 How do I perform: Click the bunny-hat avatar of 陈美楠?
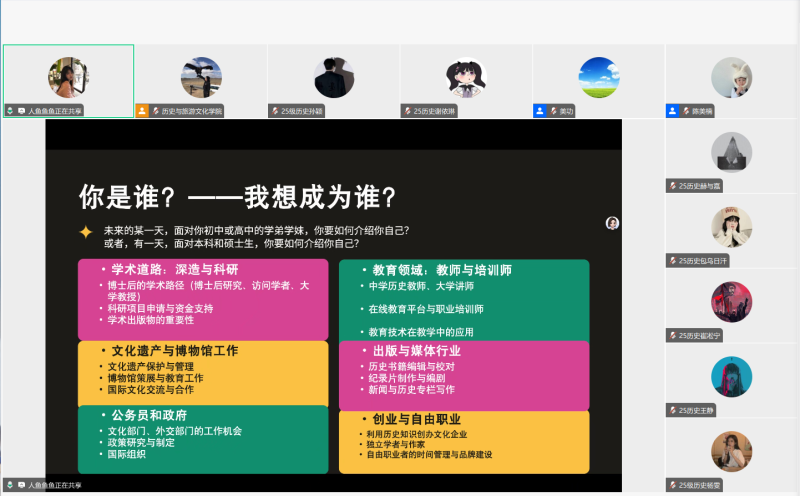click(731, 77)
